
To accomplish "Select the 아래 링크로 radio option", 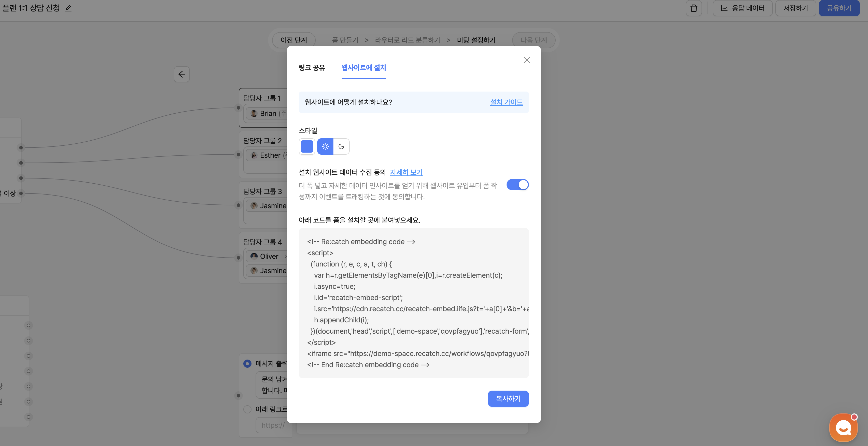I will click(x=247, y=409).
